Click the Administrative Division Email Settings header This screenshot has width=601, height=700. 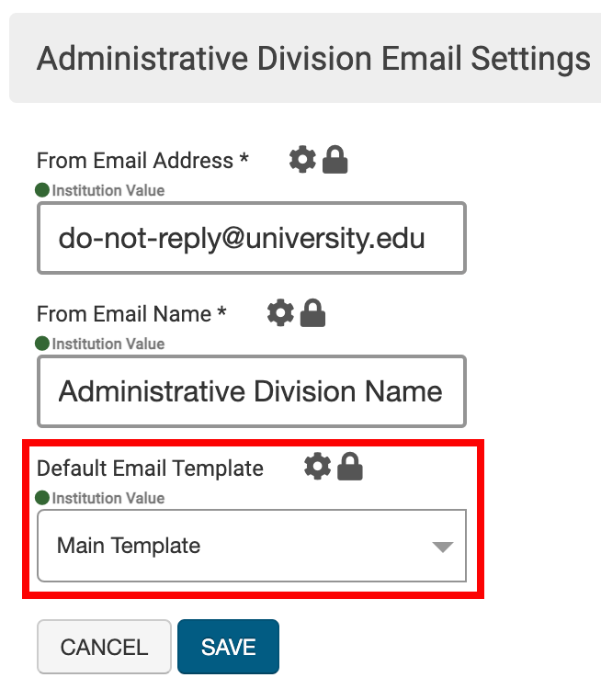tap(313, 60)
